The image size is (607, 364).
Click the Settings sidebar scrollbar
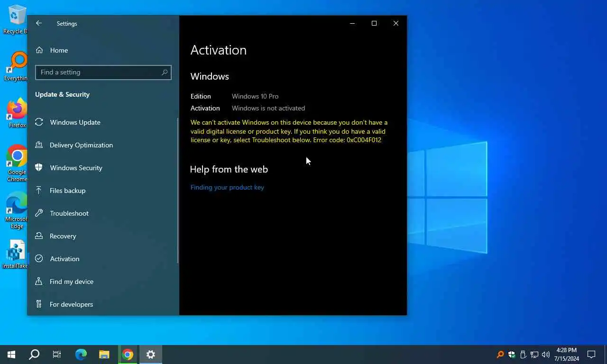click(178, 191)
